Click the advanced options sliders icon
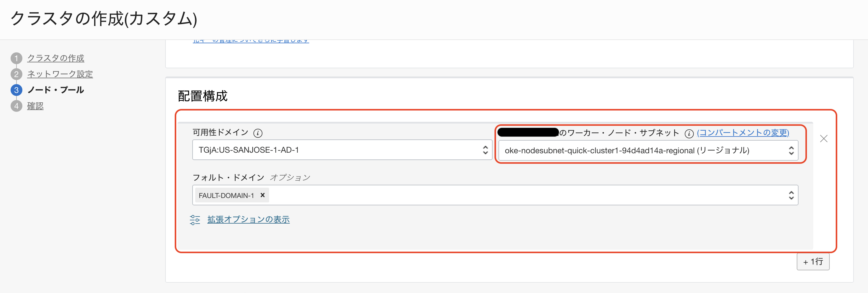Image resolution: width=868 pixels, height=293 pixels. 195,219
